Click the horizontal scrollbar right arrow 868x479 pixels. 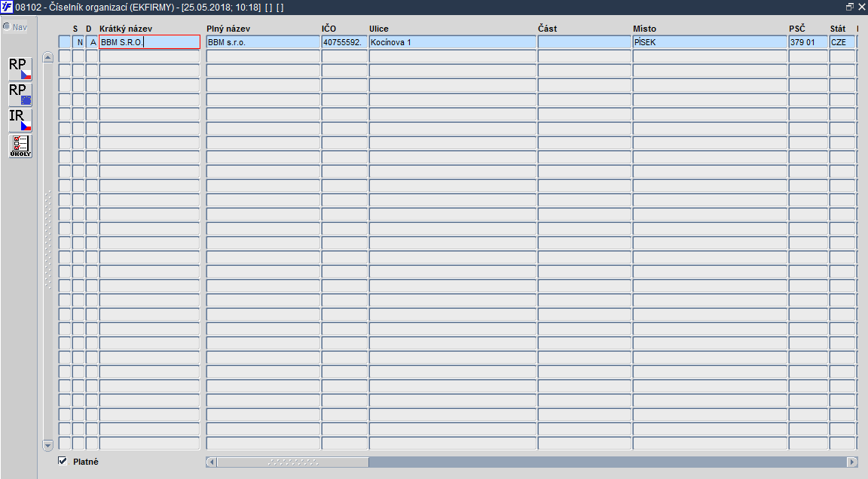(x=852, y=462)
